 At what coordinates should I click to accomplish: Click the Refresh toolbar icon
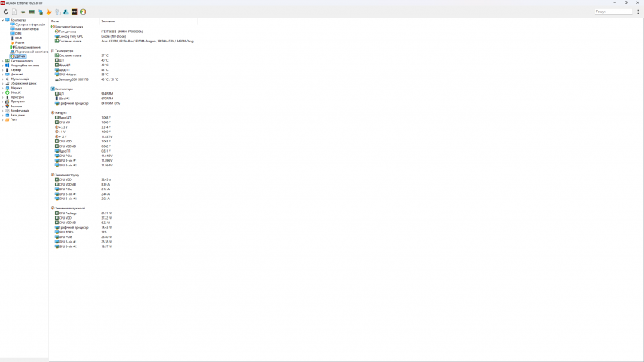coord(6,12)
